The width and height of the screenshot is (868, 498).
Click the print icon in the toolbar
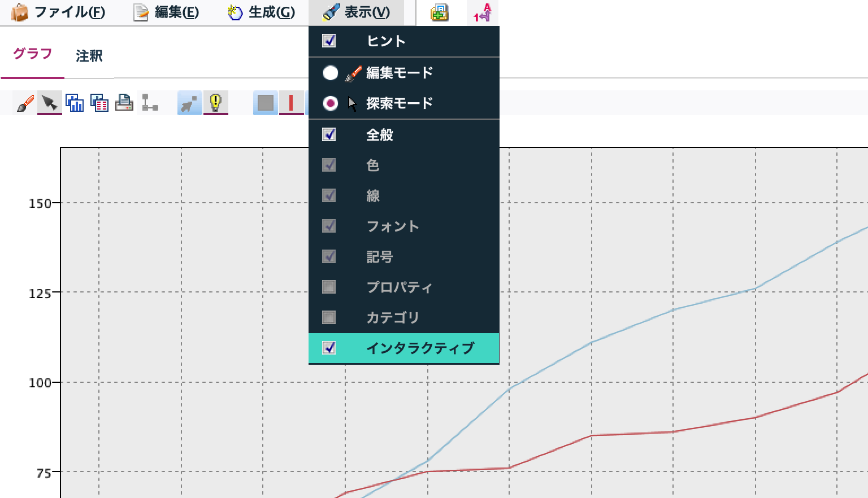pyautogui.click(x=124, y=103)
